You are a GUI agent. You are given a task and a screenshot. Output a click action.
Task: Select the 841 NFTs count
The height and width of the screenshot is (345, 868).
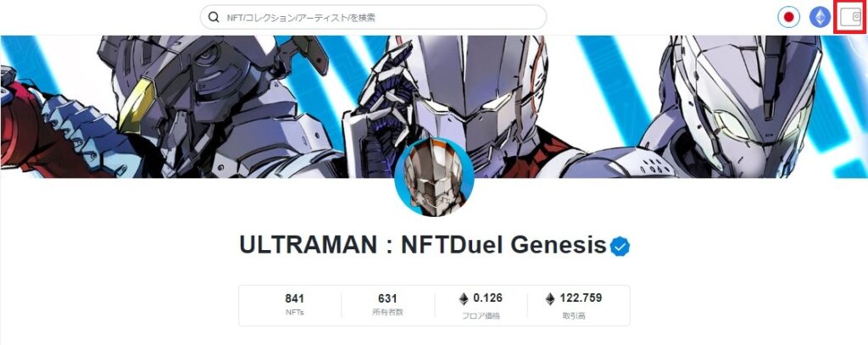click(294, 298)
